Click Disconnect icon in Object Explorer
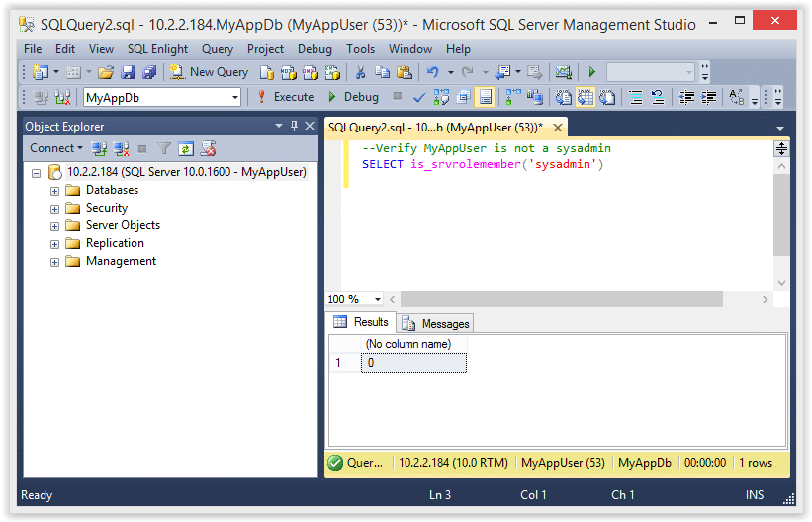Screen dimensions: 812x522 coord(121,149)
